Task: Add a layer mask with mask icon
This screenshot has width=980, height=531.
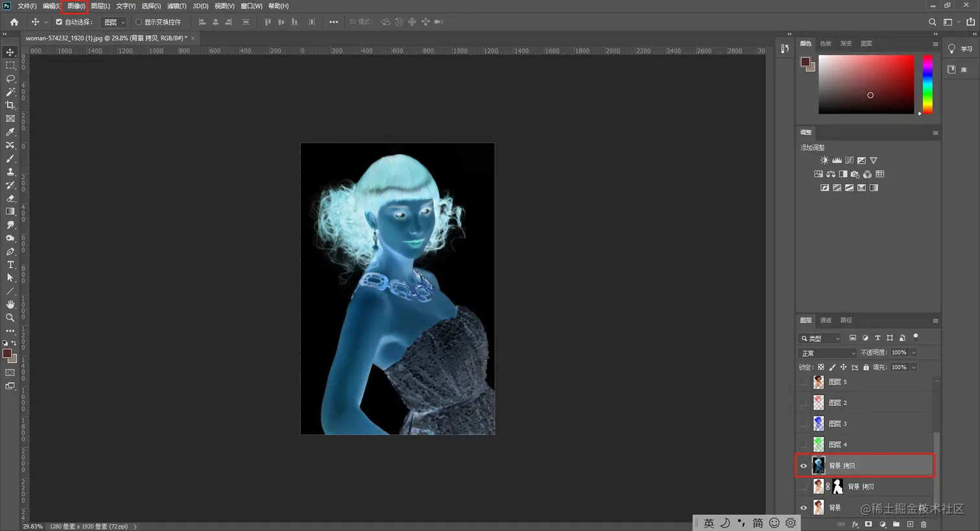Action: coord(869,524)
